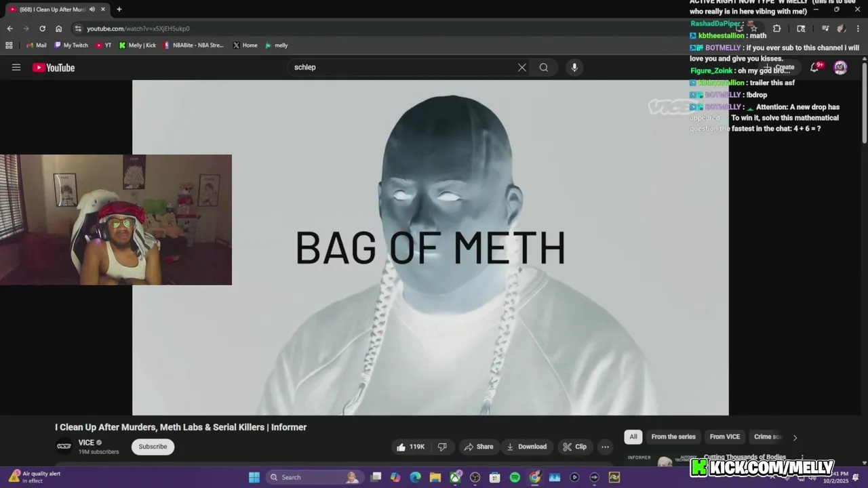Open the more actions ellipsis below video
868x488 pixels.
point(605,447)
